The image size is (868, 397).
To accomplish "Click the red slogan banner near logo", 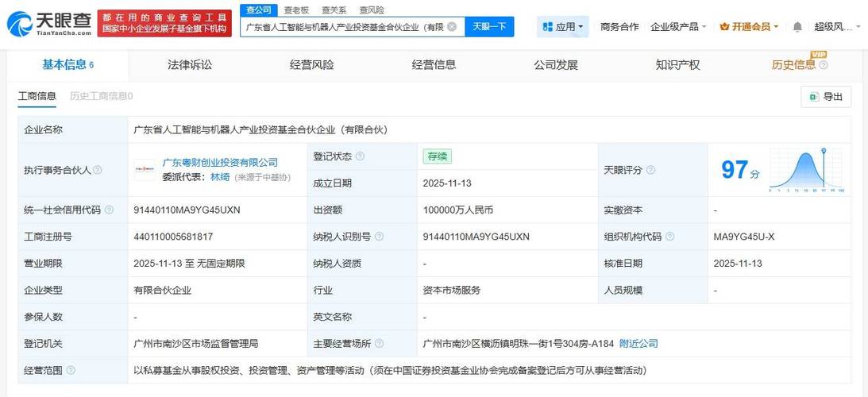I will click(x=164, y=23).
